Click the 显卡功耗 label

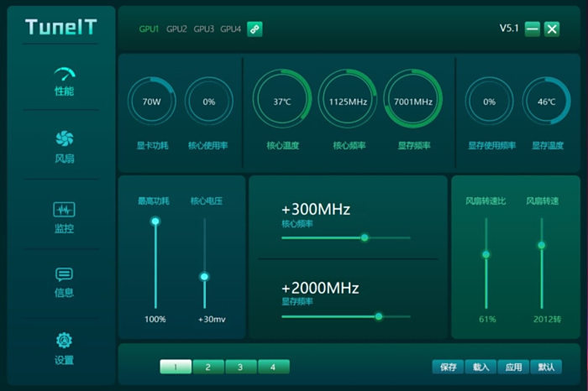[x=152, y=145]
